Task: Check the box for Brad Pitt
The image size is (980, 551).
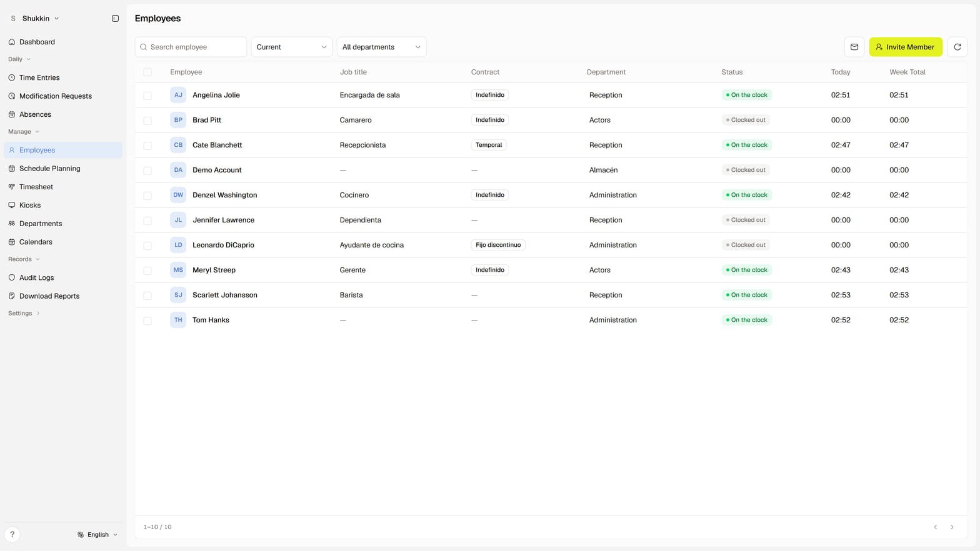Action: 147,121
